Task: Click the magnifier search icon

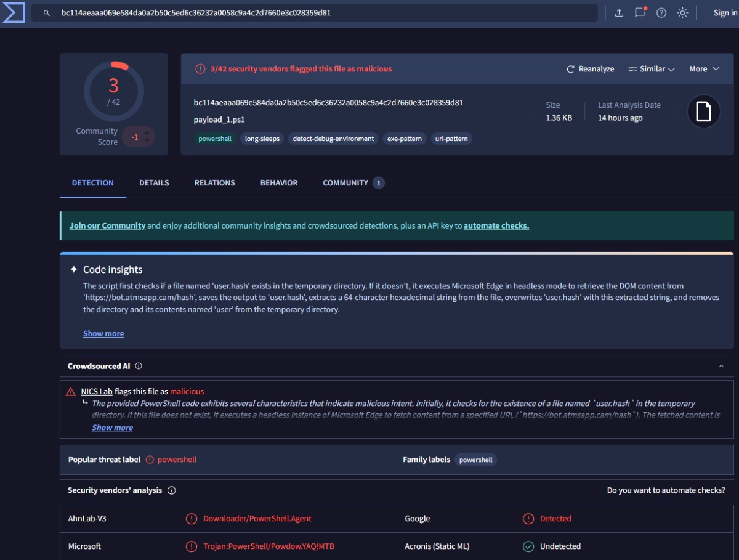Action: tap(47, 13)
